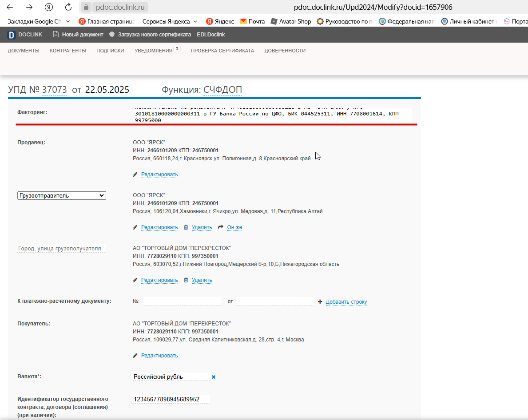The image size is (528, 420).
Task: Go back with the browser back arrow
Action: 10,7
